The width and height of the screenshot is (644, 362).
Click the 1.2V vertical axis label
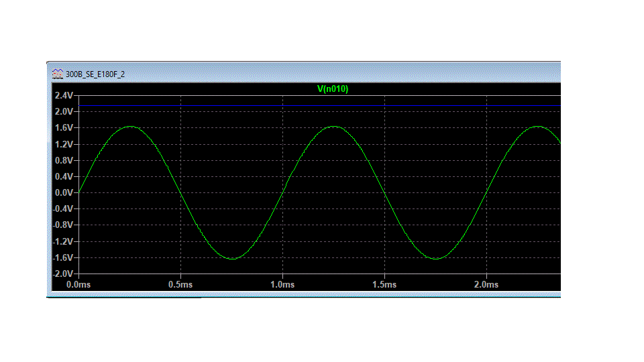tap(64, 145)
